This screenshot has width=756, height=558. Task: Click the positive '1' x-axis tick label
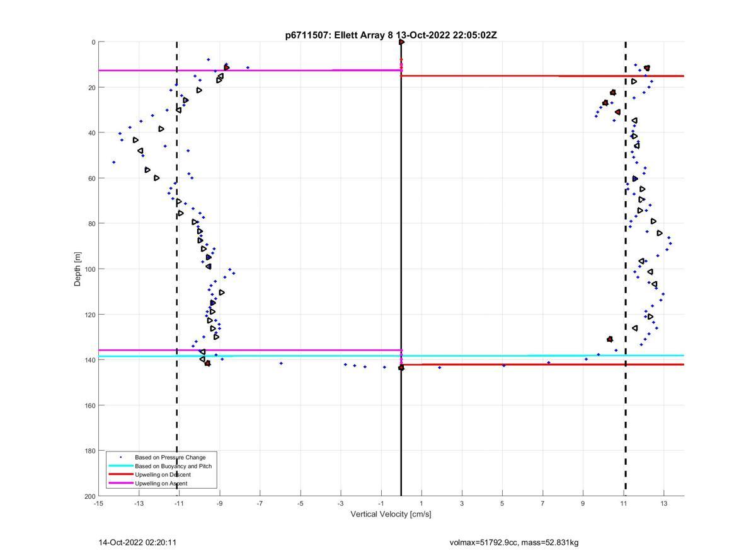[421, 503]
